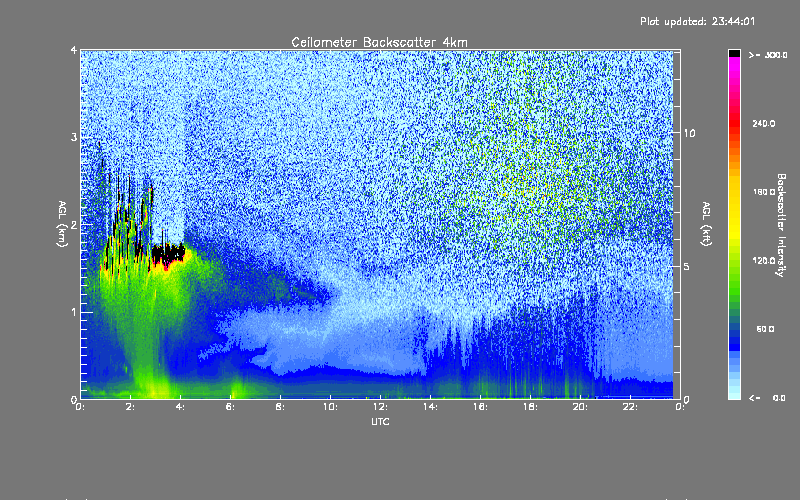The width and height of the screenshot is (800, 500).
Task: Click the 10: hour tick label
Action: click(x=330, y=407)
